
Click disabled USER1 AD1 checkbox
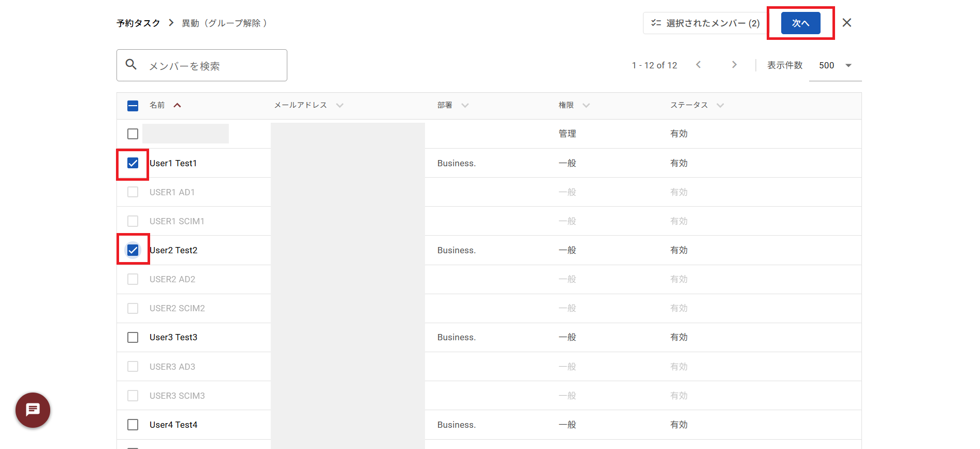(x=133, y=192)
